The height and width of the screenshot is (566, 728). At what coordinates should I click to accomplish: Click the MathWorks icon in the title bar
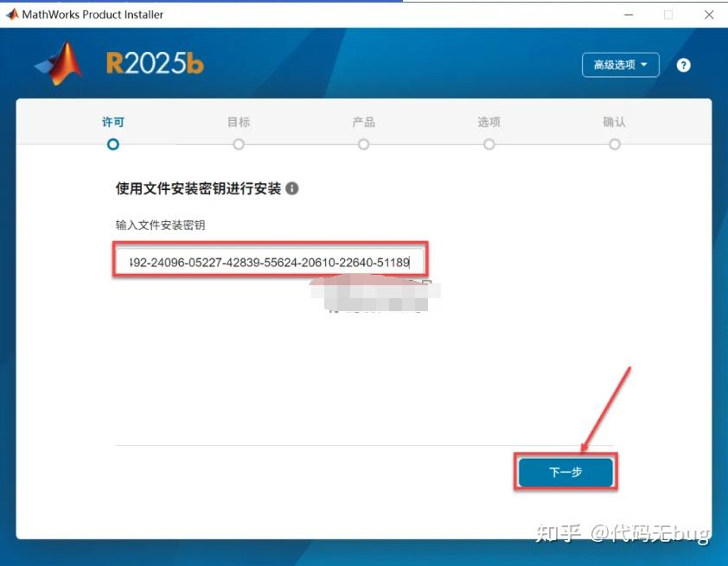(x=12, y=14)
